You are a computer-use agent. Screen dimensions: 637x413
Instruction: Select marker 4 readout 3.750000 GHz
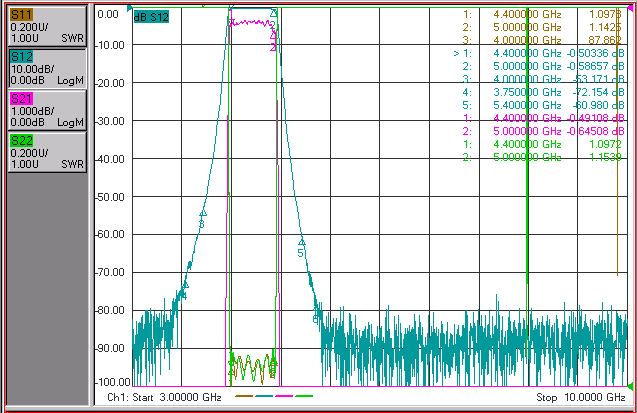527,92
